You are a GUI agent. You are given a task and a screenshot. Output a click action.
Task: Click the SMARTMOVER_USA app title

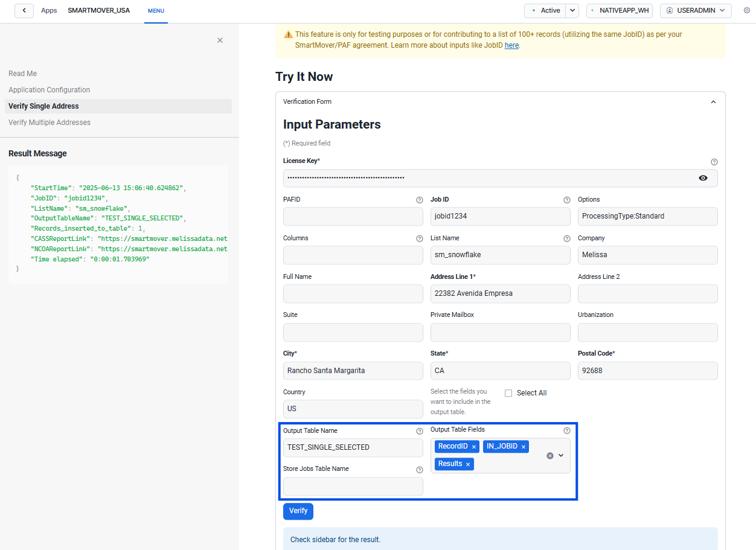pyautogui.click(x=99, y=10)
